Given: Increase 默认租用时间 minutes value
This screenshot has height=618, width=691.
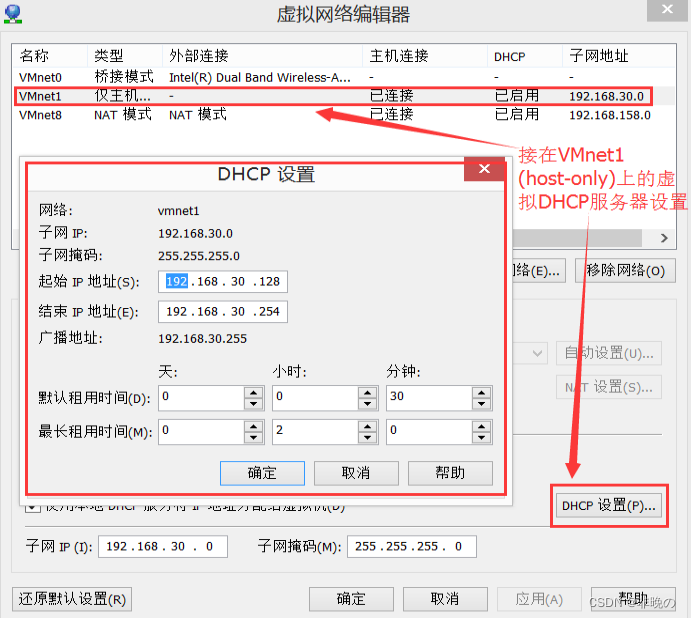Looking at the screenshot, I should click(x=482, y=392).
